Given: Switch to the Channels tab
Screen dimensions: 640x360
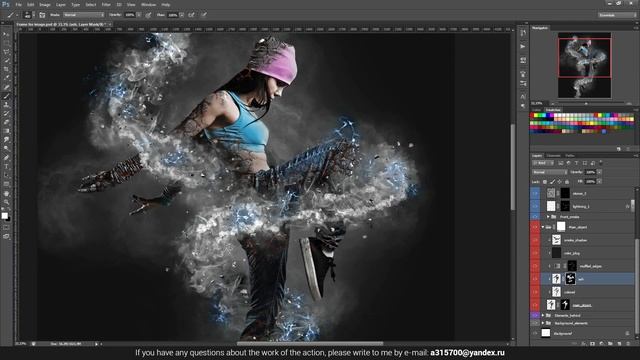Looking at the screenshot, I should click(x=553, y=156).
